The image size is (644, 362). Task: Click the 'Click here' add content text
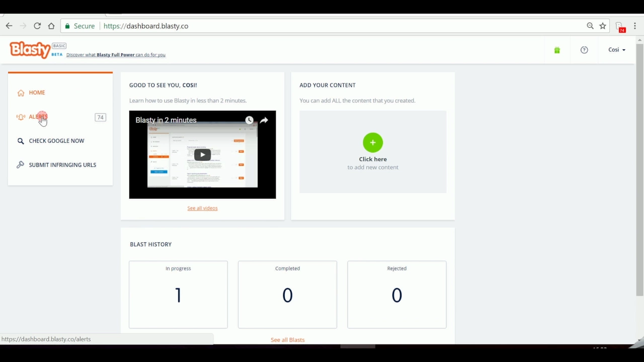click(x=373, y=159)
